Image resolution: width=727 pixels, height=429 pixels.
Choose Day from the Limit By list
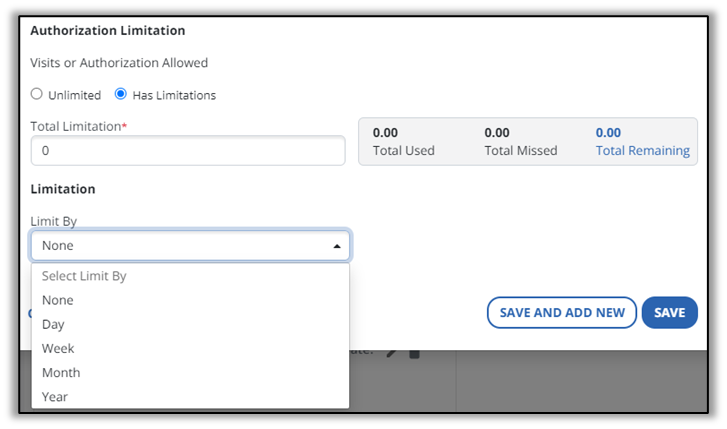[x=53, y=324]
